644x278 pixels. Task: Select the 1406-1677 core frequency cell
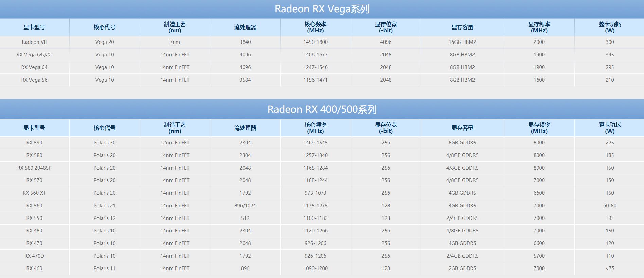(x=316, y=55)
